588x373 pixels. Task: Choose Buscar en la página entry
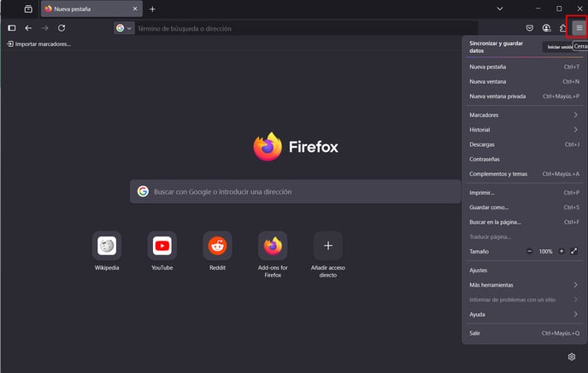pos(524,222)
